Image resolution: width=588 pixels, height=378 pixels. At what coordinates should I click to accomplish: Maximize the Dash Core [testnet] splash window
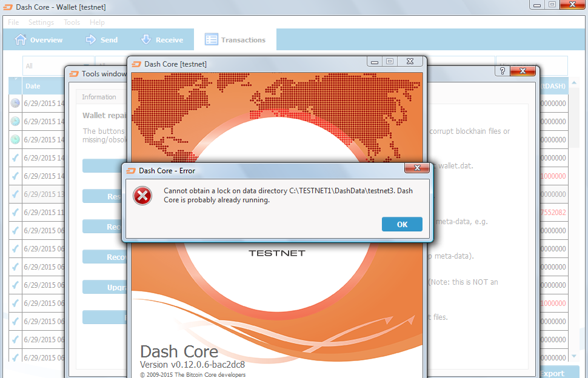tap(390, 61)
